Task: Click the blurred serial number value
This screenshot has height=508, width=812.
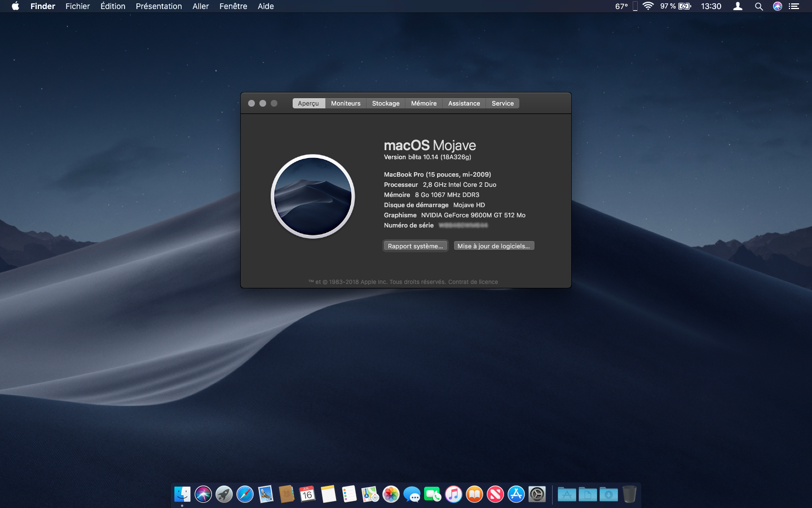Action: tap(463, 225)
